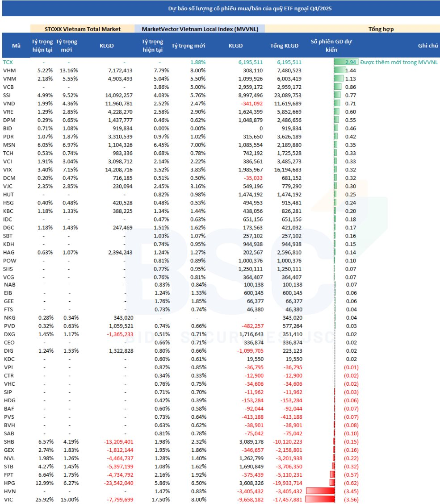
Task: Select the FPT ticker cell
Action: [x=8, y=475]
